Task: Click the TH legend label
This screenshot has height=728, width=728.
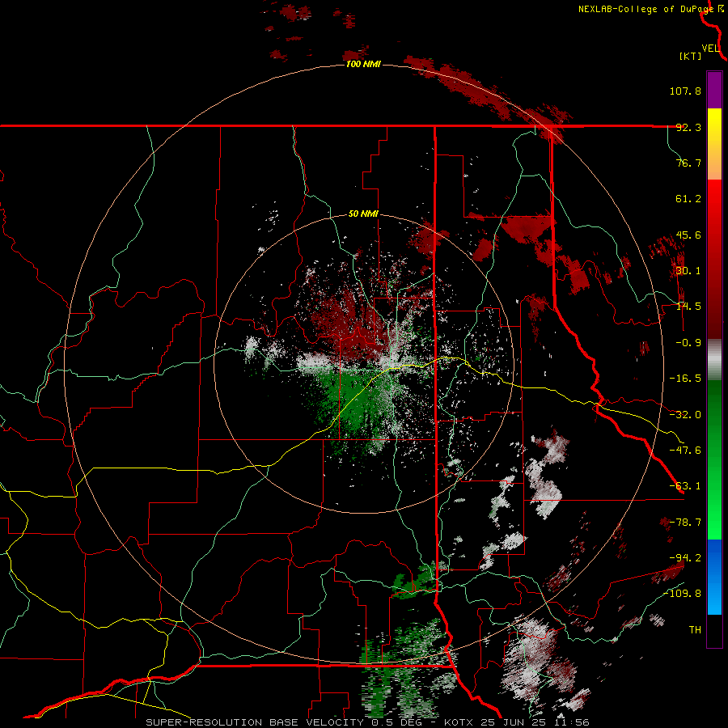Action: coord(695,630)
